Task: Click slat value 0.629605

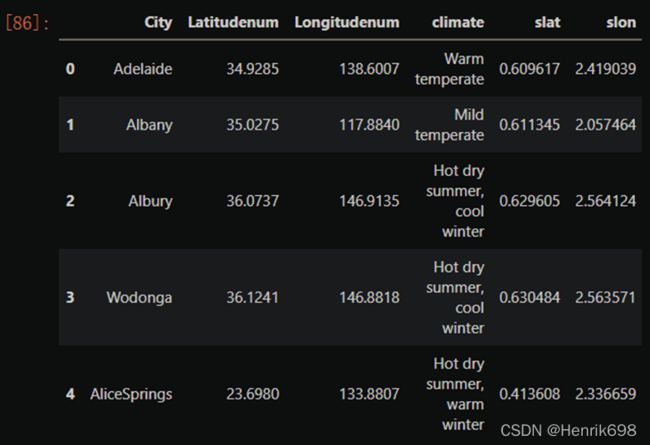Action: point(529,201)
